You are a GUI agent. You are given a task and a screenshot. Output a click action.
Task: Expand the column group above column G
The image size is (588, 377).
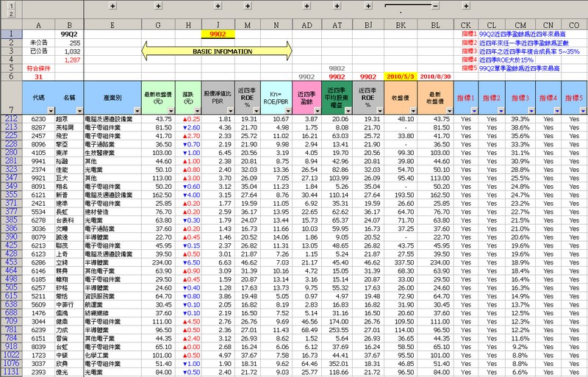(158, 6)
